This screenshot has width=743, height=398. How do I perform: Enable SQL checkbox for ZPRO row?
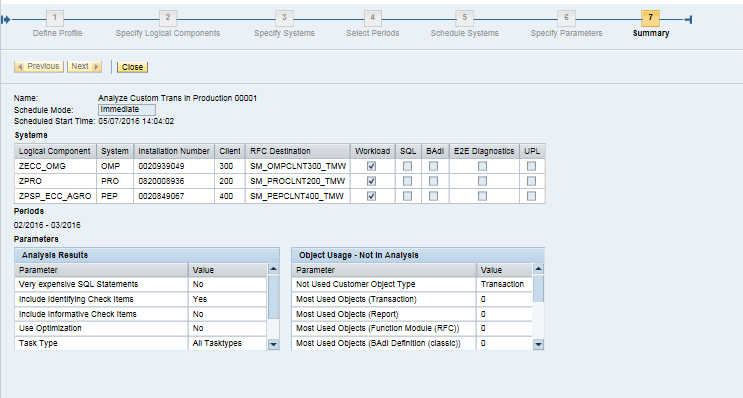coord(408,181)
